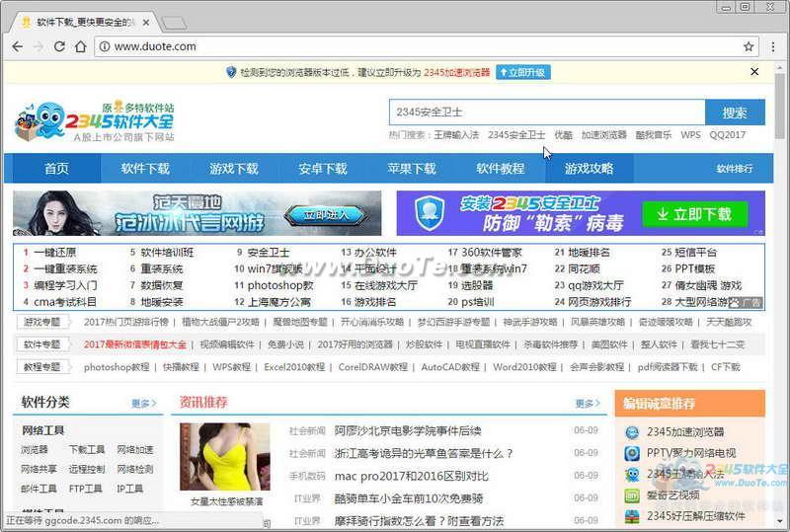Image resolution: width=790 pixels, height=532 pixels.
Task: Bookmark this page with the star icon
Action: (749, 45)
